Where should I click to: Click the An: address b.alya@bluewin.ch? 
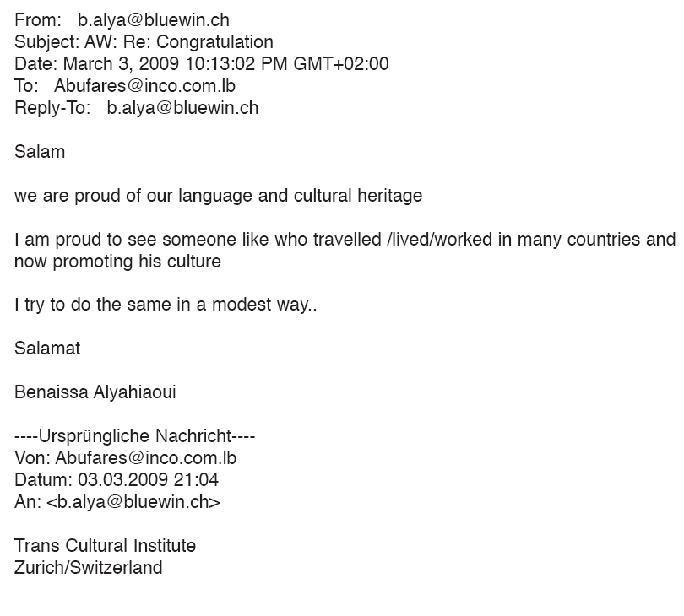[133, 502]
